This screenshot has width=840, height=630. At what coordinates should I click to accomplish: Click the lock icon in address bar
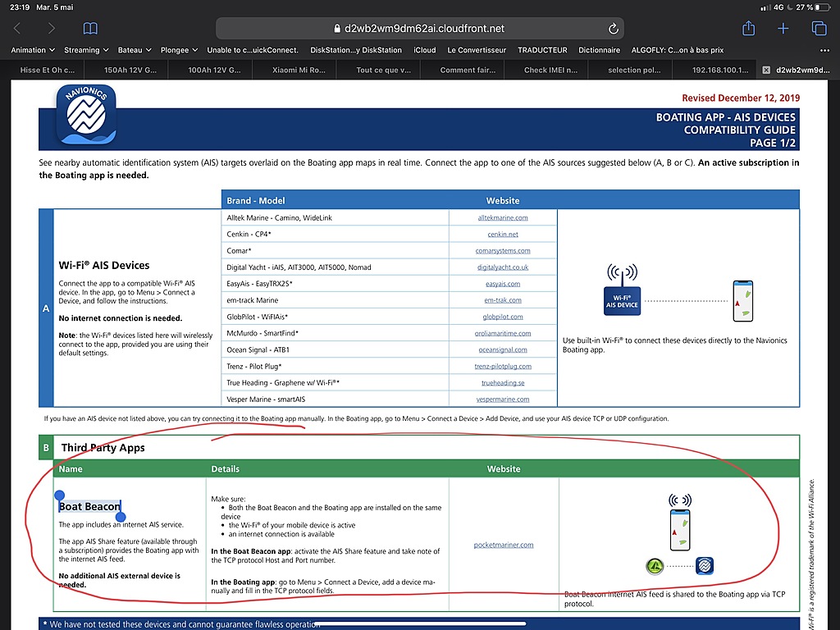337,29
